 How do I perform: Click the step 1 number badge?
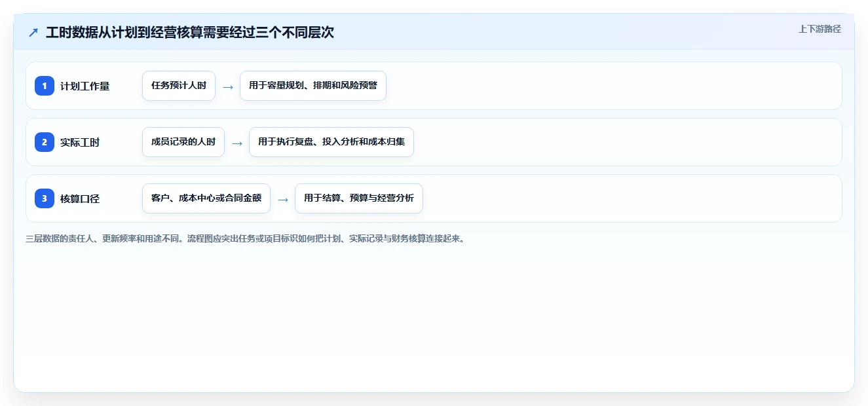point(45,86)
